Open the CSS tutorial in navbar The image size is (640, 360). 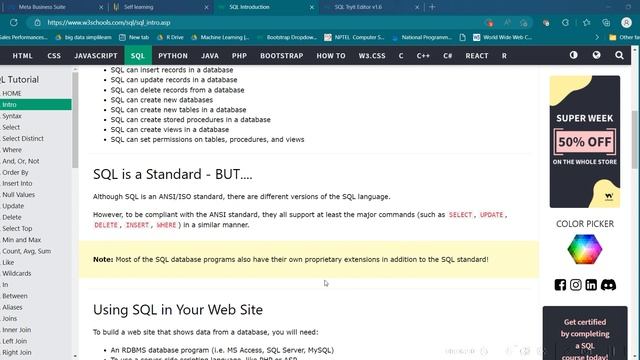[54, 56]
